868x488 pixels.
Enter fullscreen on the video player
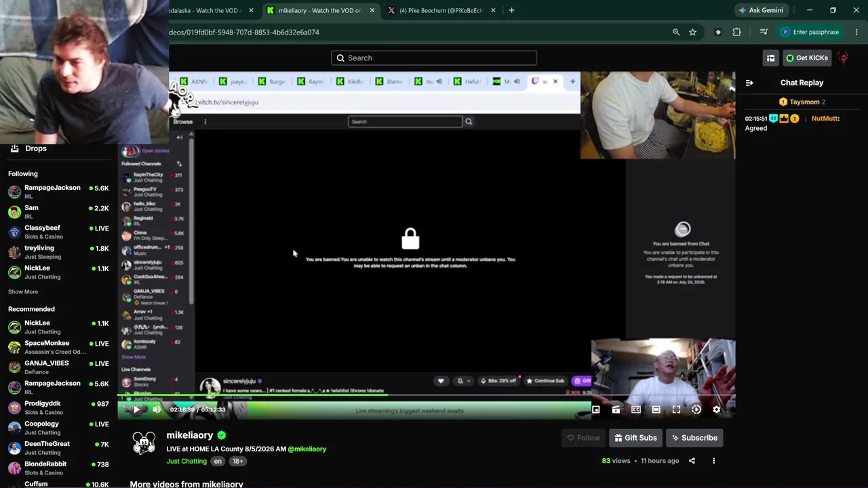pos(676,409)
